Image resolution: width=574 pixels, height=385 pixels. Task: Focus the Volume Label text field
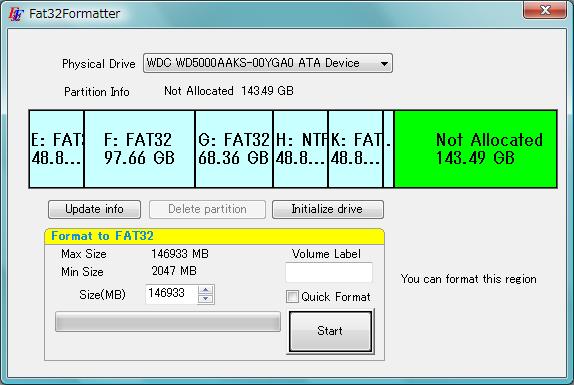pyautogui.click(x=329, y=272)
